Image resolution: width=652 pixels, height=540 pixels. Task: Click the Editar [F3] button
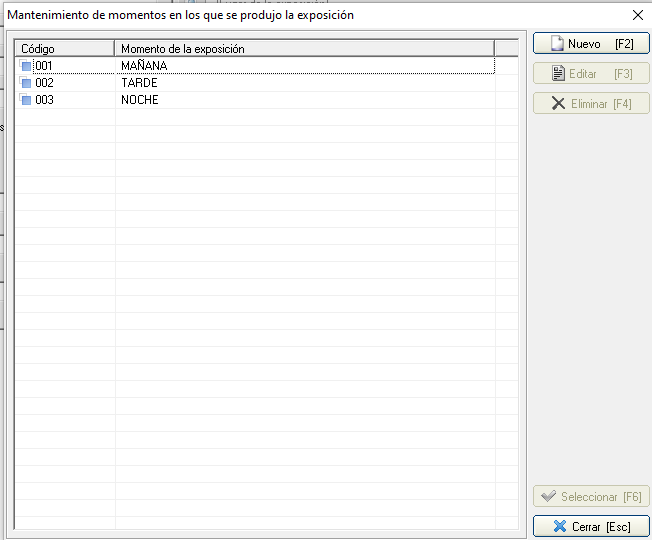(591, 74)
